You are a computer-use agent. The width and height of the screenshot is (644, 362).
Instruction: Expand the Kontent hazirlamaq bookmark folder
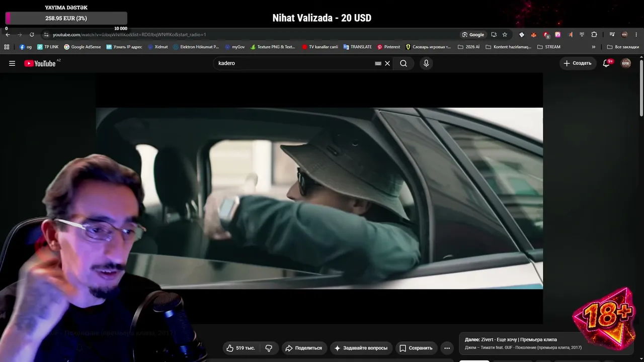tap(508, 47)
